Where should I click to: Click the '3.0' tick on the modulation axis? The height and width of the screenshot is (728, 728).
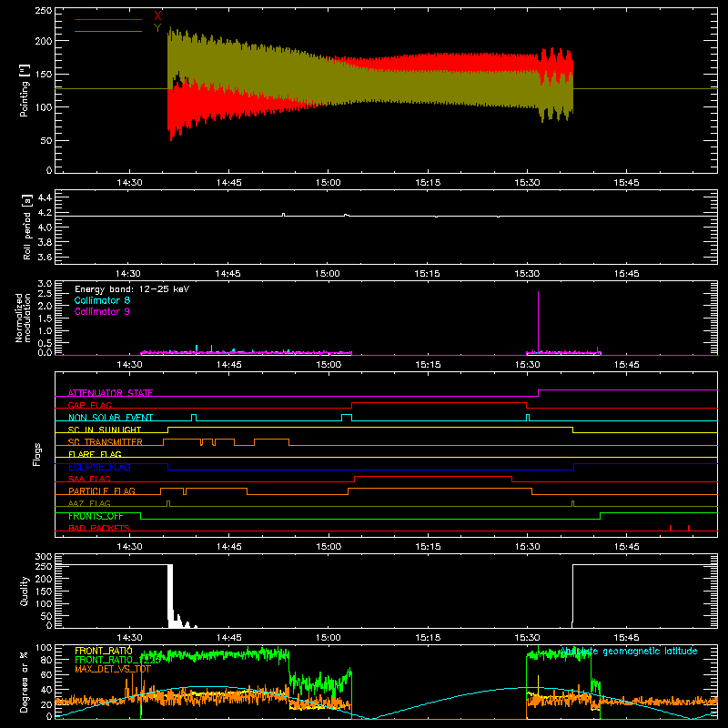point(45,284)
